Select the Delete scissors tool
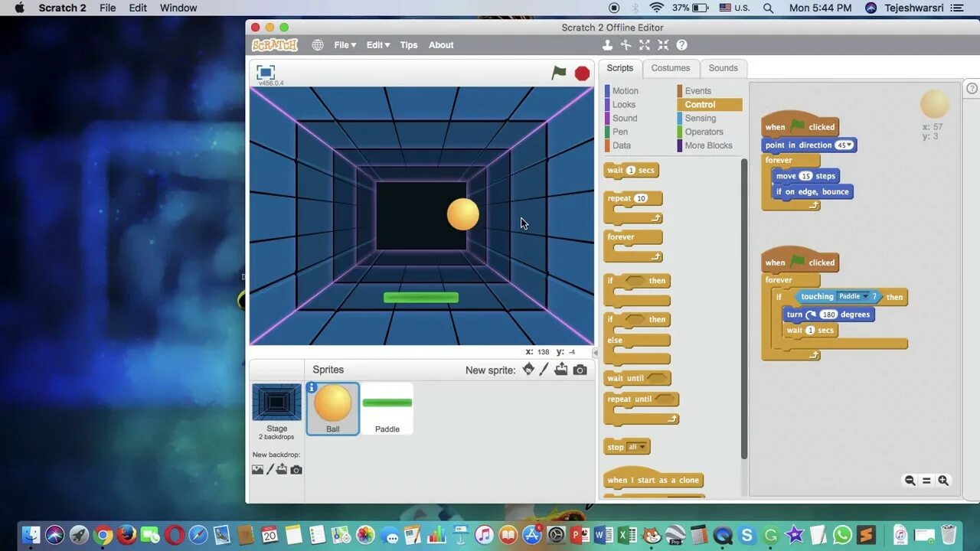The width and height of the screenshot is (980, 551). (x=626, y=45)
